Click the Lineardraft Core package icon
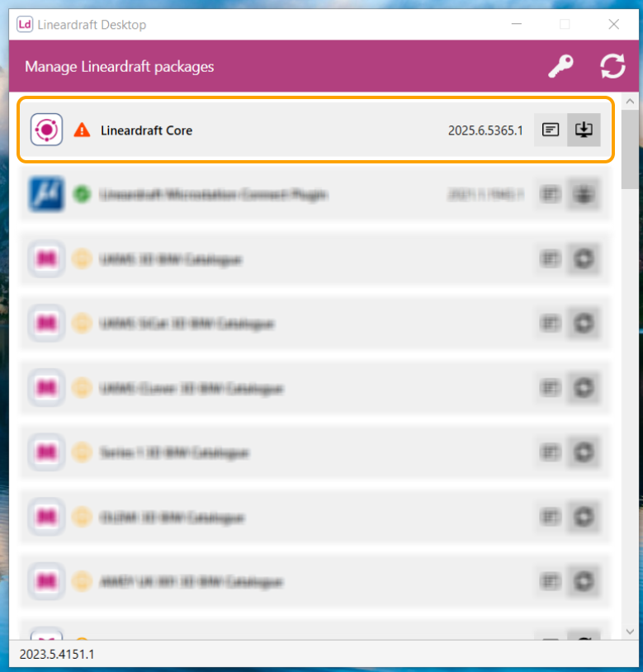Image resolution: width=643 pixels, height=672 pixels. tap(47, 130)
